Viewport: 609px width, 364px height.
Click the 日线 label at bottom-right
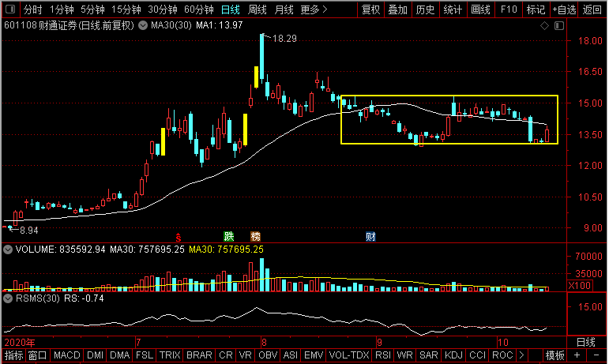tap(585, 342)
